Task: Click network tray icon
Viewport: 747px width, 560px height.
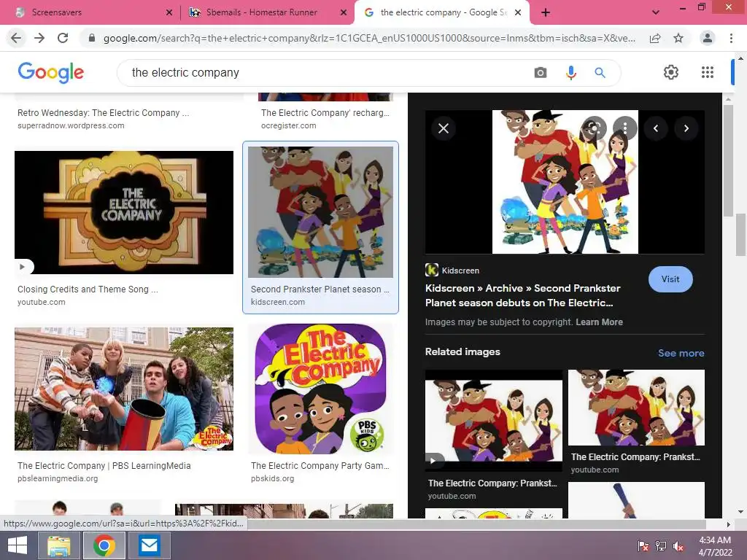Action: pos(660,546)
